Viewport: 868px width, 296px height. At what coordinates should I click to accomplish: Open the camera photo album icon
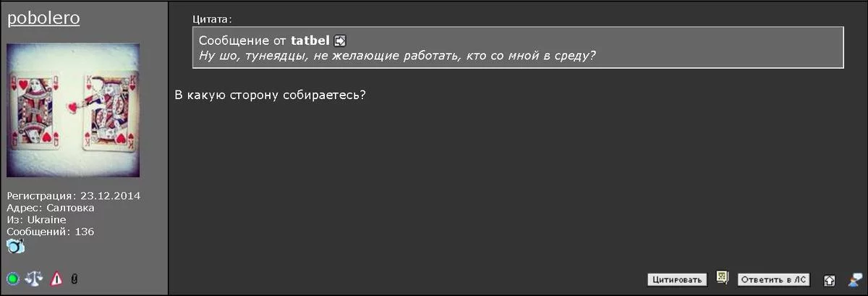[x=16, y=246]
